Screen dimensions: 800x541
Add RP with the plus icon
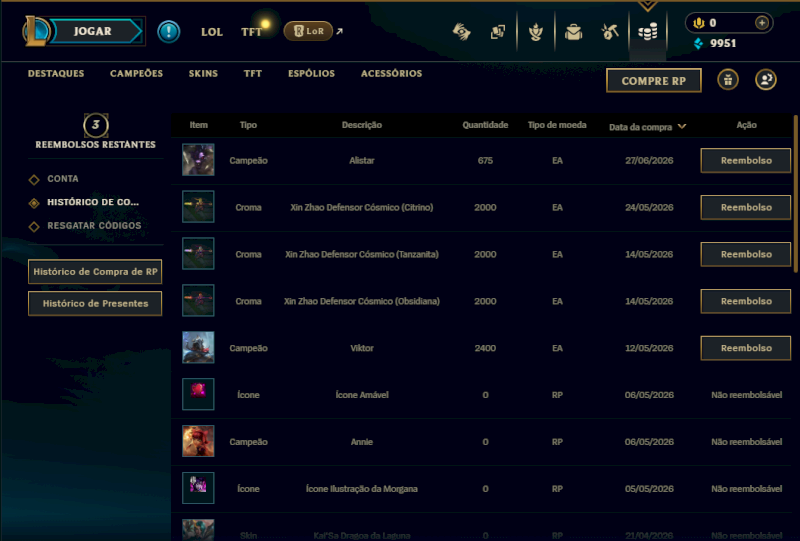(x=762, y=22)
